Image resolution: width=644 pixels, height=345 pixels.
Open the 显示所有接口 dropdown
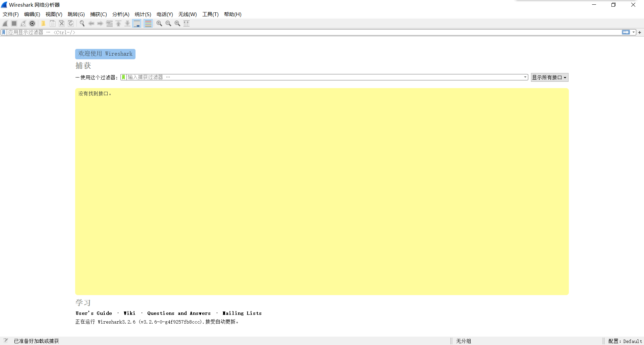tap(549, 77)
